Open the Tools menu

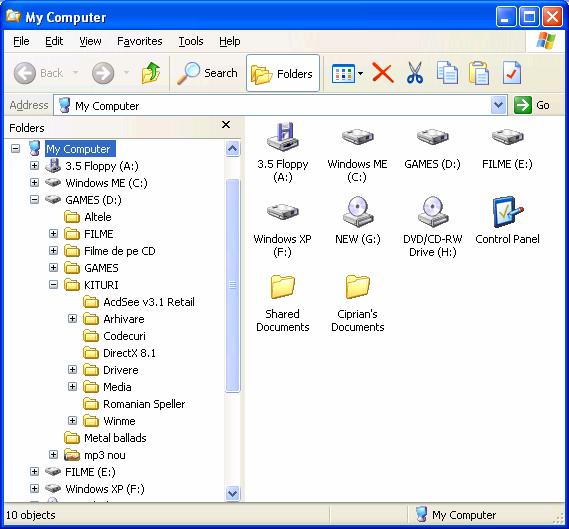pyautogui.click(x=191, y=41)
